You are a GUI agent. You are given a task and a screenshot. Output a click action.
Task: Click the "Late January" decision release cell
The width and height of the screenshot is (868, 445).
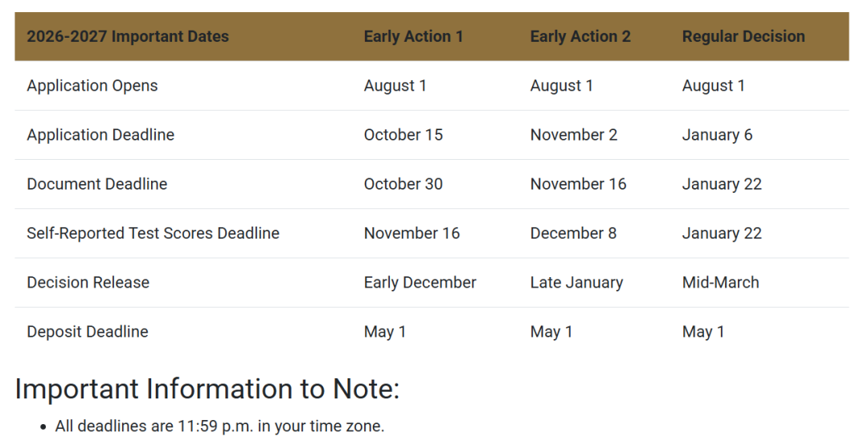pos(576,283)
